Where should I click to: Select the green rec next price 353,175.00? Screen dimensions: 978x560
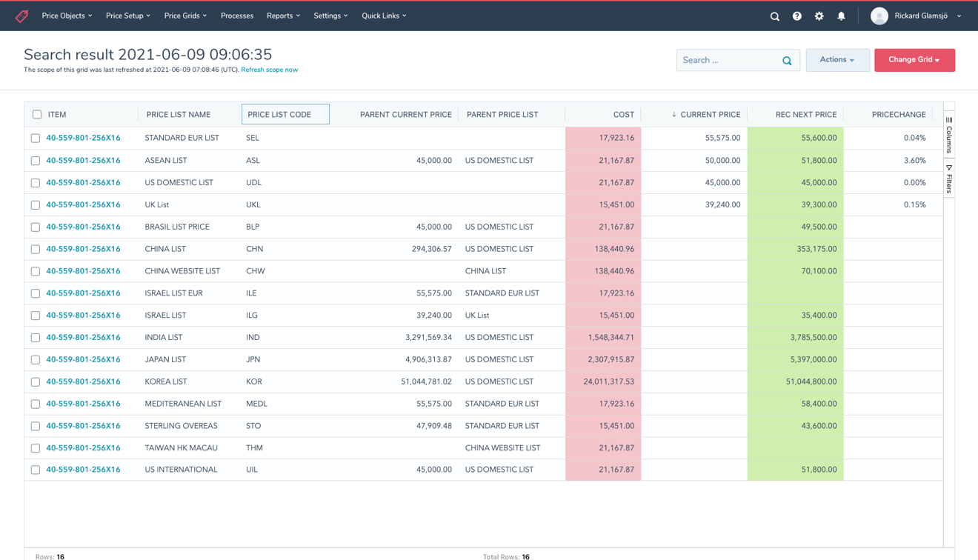[795, 249]
